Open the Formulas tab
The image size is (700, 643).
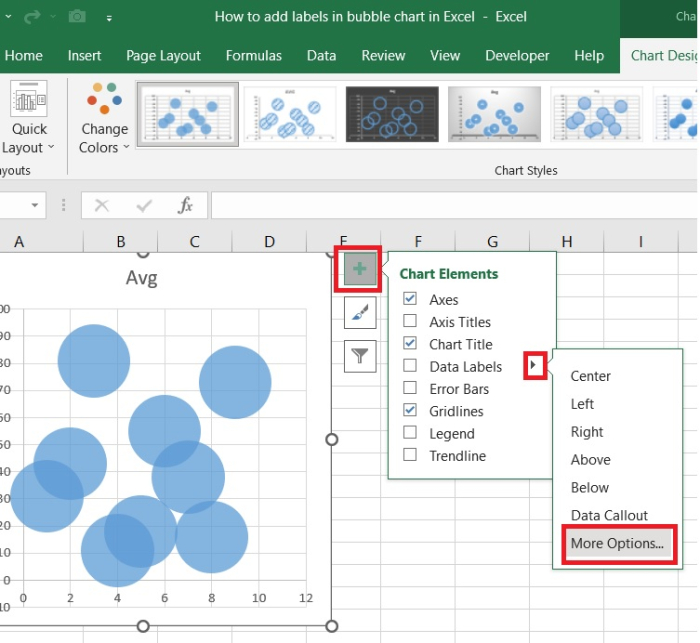click(x=254, y=55)
